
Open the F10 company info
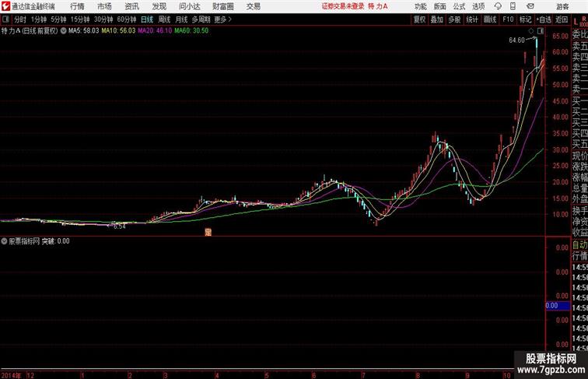click(508, 19)
